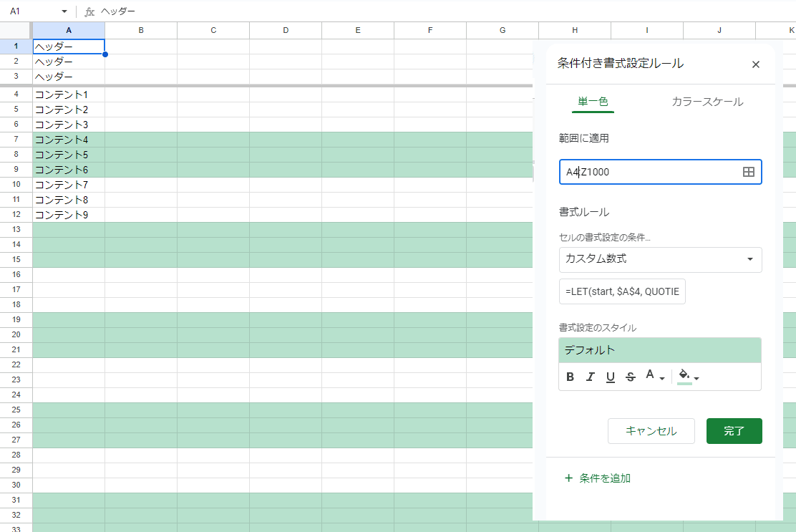Screen dimensions: 796x532
Task: Apply italic formatting style
Action: point(590,376)
